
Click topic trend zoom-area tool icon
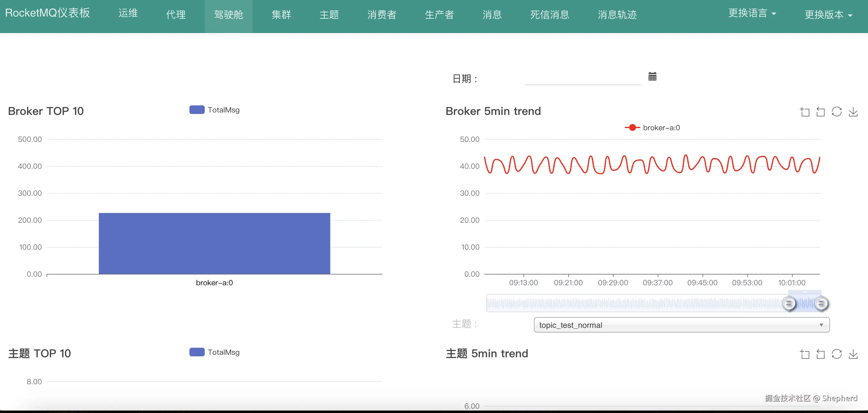coord(805,354)
